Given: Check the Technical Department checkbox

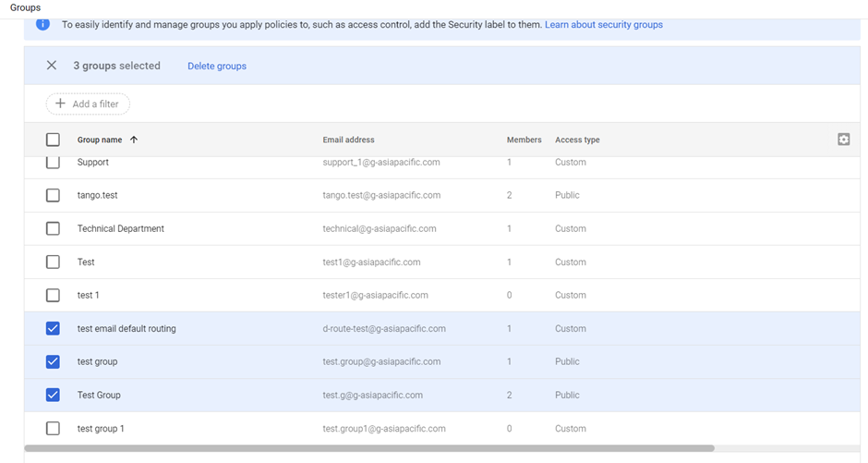Looking at the screenshot, I should pos(53,228).
